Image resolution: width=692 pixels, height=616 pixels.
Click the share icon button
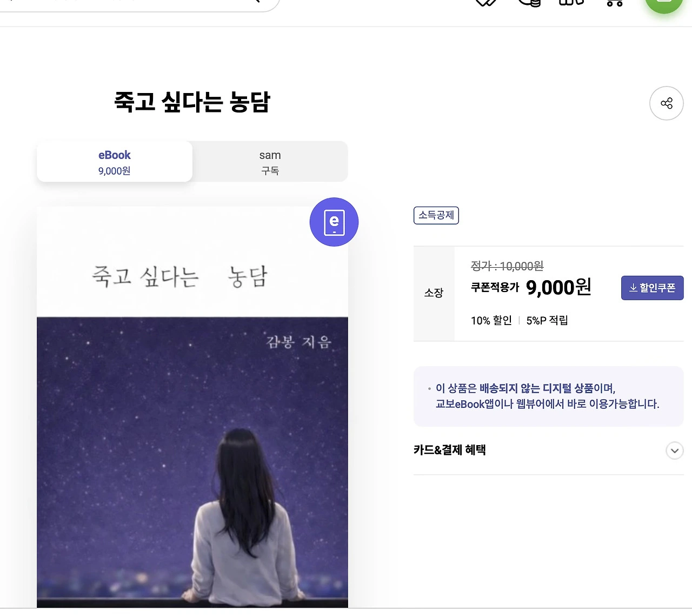pyautogui.click(x=666, y=103)
